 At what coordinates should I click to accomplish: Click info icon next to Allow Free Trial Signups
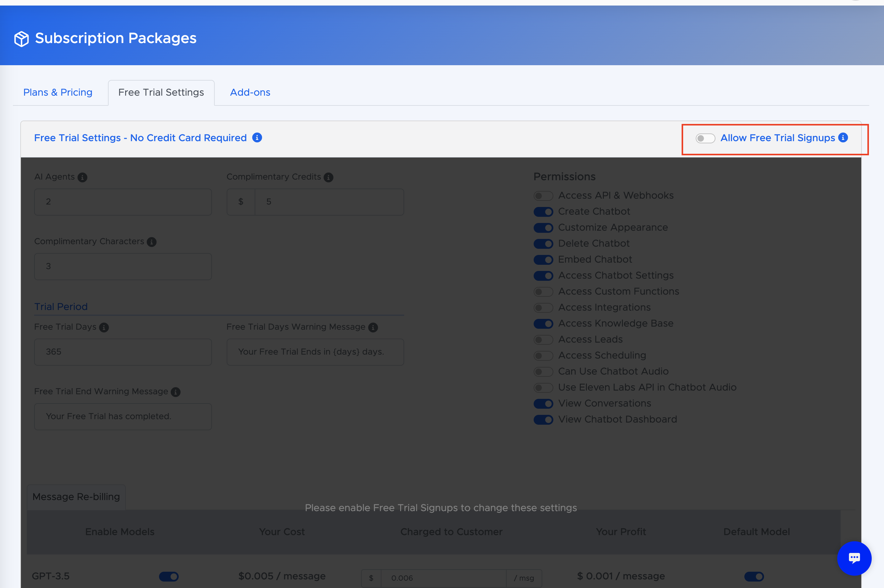[x=843, y=138]
